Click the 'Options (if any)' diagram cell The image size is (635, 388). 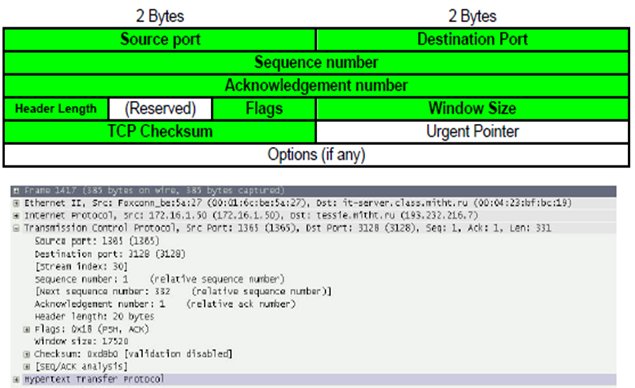pyautogui.click(x=316, y=155)
